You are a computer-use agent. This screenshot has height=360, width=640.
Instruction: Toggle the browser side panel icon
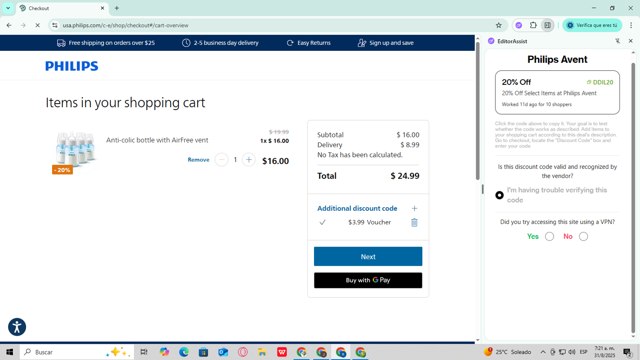point(547,25)
